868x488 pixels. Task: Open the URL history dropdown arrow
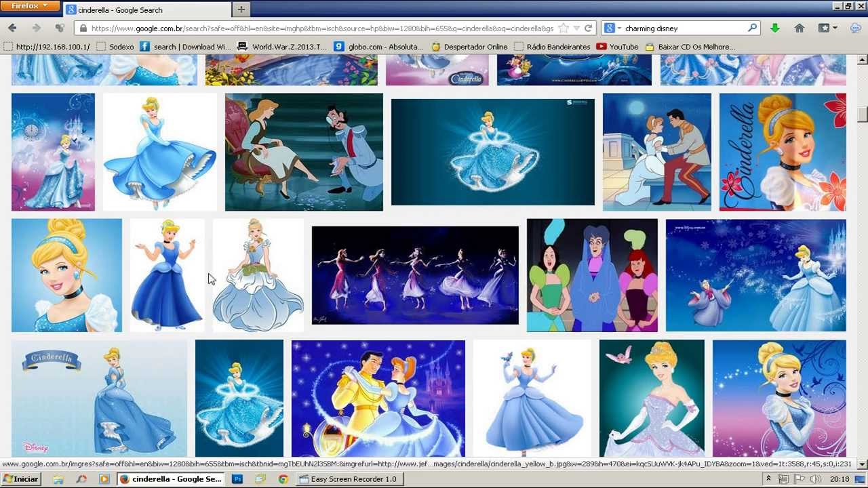coord(576,28)
